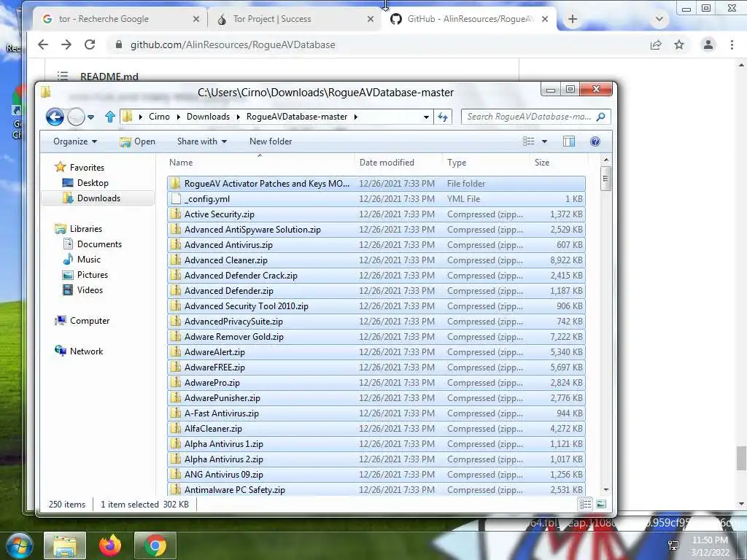This screenshot has height=560, width=747.
Task: Select Advanced Defender Crack.zip
Action: (376, 276)
